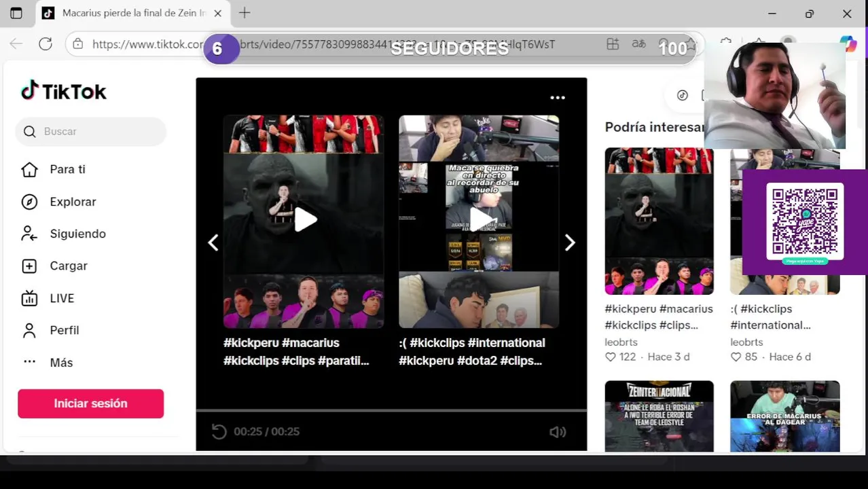Click the Explorar compass icon
Viewport: 868px width, 489px height.
[29, 202]
